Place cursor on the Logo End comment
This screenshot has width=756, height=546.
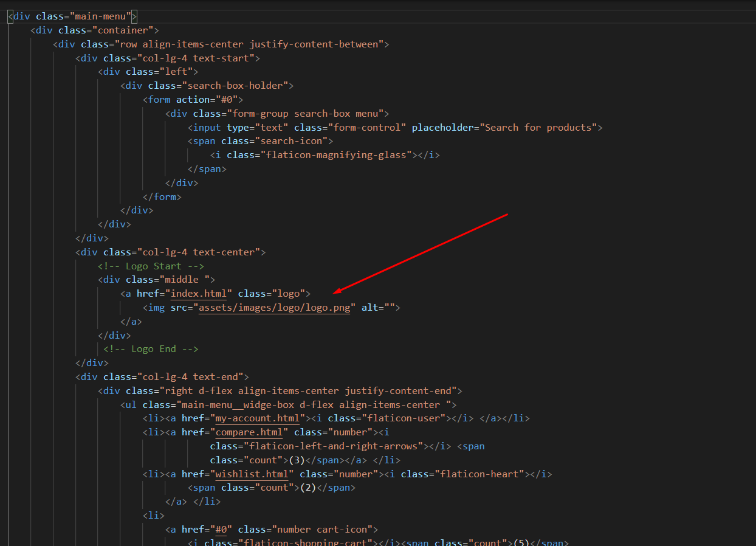point(151,349)
